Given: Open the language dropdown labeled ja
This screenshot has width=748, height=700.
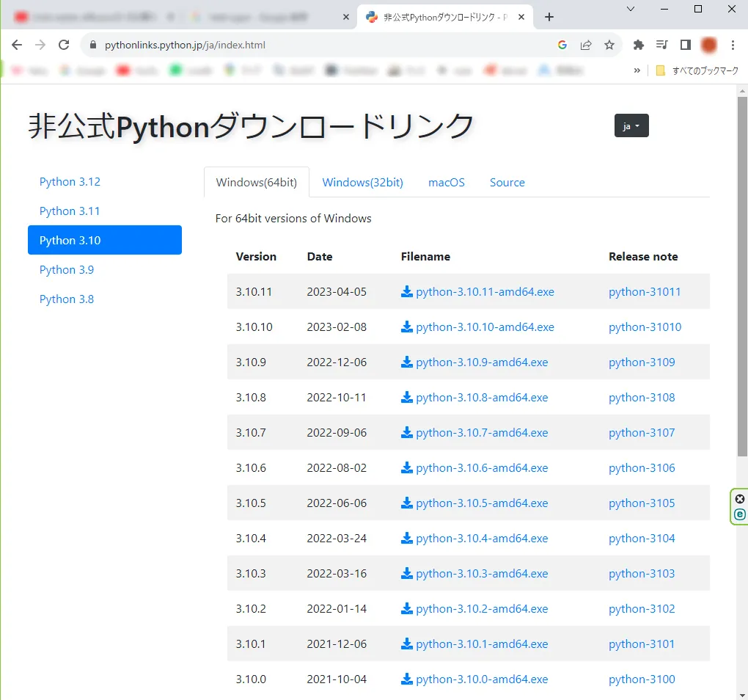Looking at the screenshot, I should coord(631,125).
